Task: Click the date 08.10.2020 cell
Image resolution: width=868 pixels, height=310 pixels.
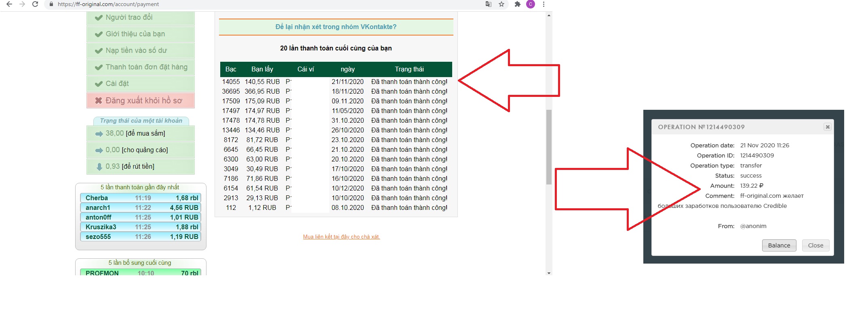Action: [x=348, y=207]
